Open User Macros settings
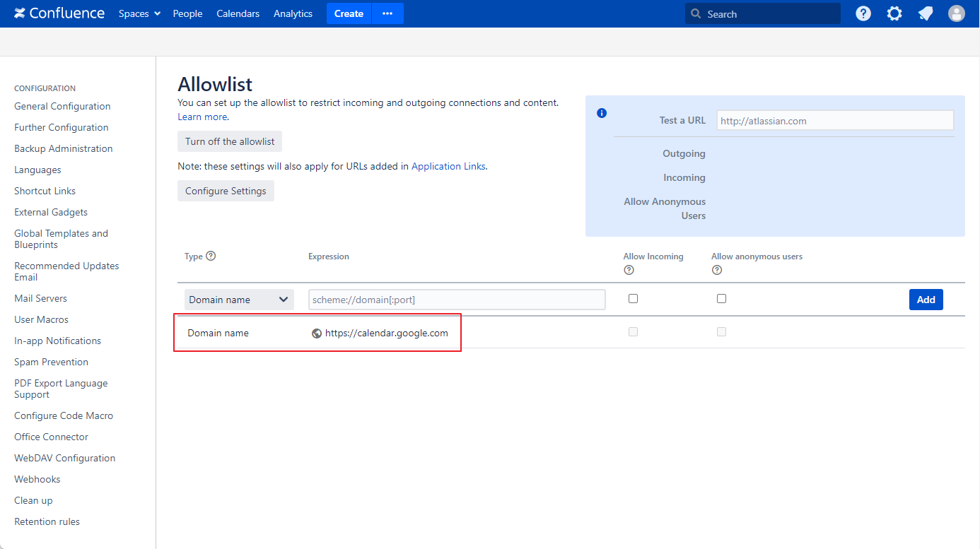Image resolution: width=980 pixels, height=549 pixels. [x=41, y=319]
